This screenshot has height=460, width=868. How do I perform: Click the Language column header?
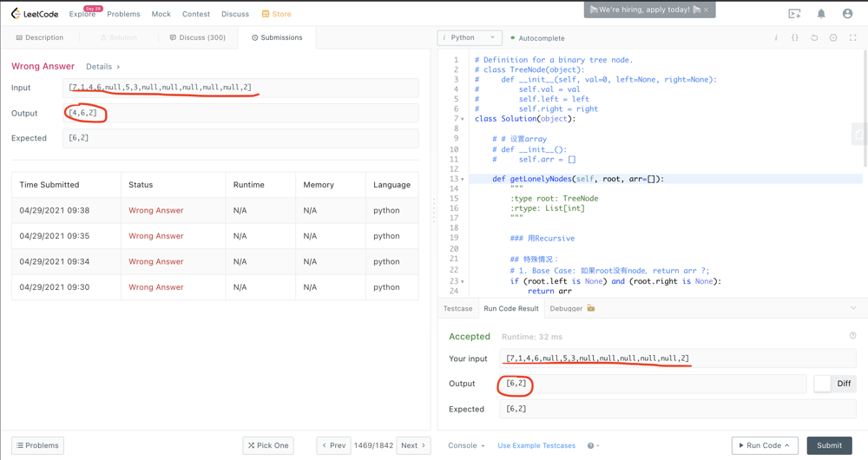coord(392,185)
